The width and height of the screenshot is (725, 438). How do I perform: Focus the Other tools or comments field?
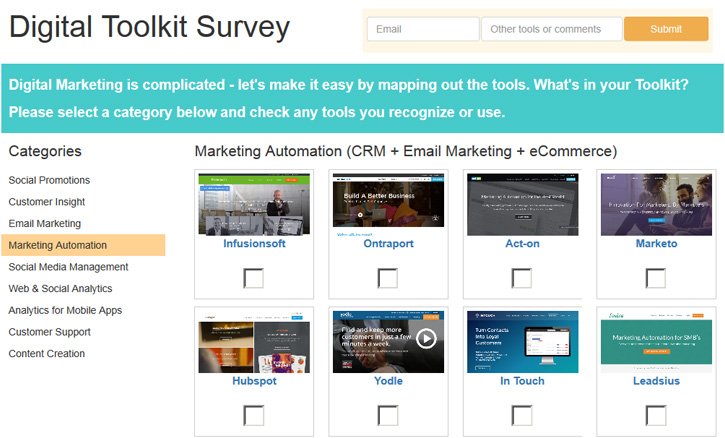tap(552, 29)
